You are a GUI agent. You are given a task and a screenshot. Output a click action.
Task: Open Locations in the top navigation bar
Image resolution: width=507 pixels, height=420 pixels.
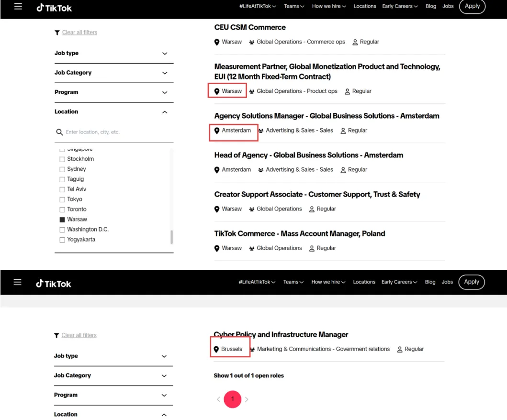click(365, 6)
